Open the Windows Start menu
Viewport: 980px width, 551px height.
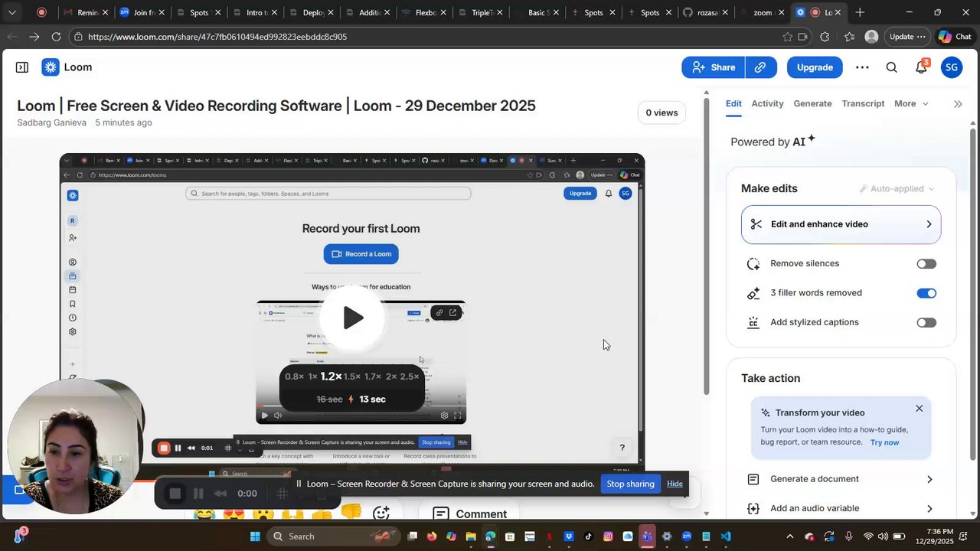(x=255, y=536)
